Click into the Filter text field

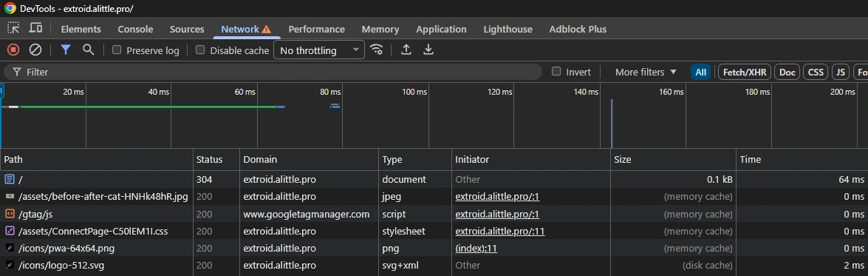pos(273,72)
